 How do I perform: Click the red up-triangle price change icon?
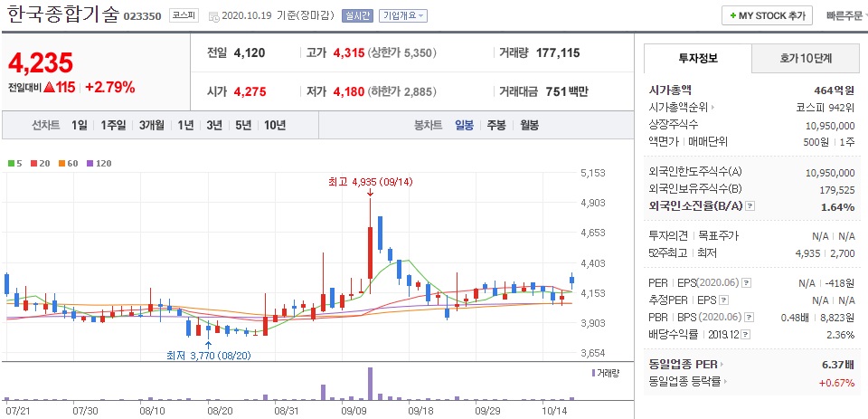(49, 87)
